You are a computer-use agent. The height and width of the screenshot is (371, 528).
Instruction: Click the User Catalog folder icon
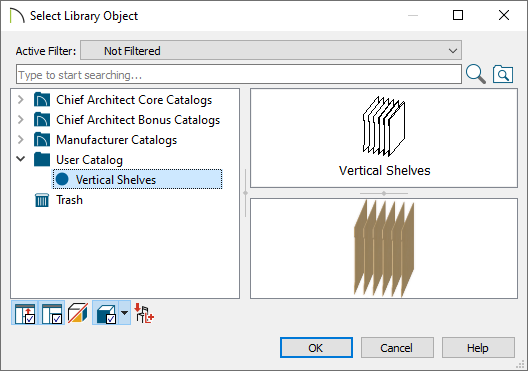[x=42, y=160]
